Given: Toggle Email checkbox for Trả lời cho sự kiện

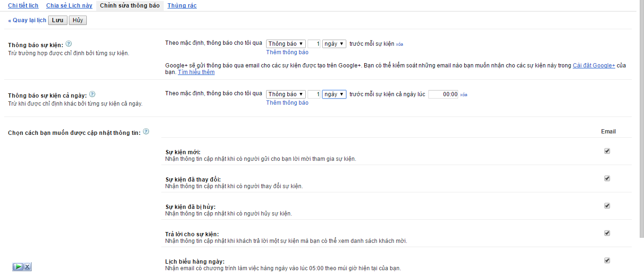Looking at the screenshot, I should pyautogui.click(x=607, y=233).
